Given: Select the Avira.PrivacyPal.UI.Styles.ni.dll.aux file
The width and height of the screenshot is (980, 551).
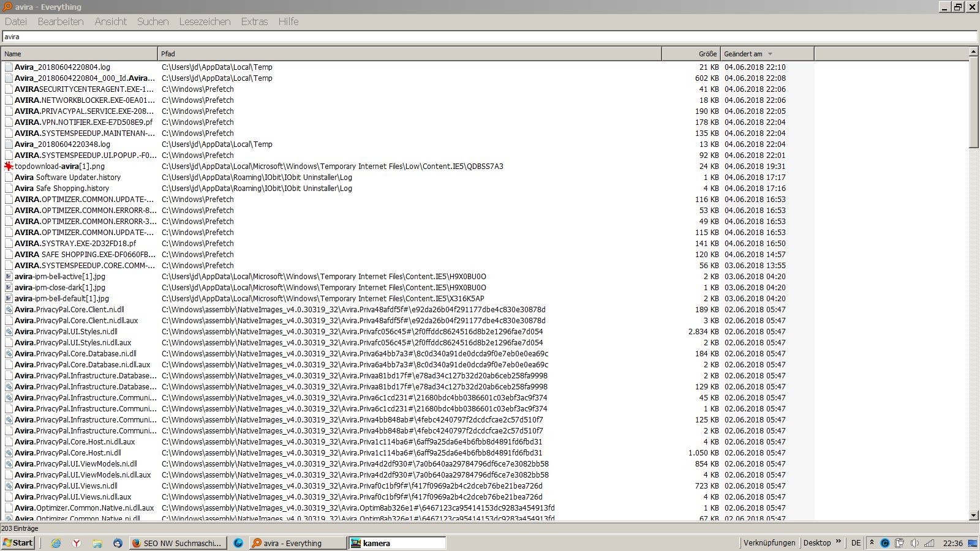Looking at the screenshot, I should (x=73, y=343).
